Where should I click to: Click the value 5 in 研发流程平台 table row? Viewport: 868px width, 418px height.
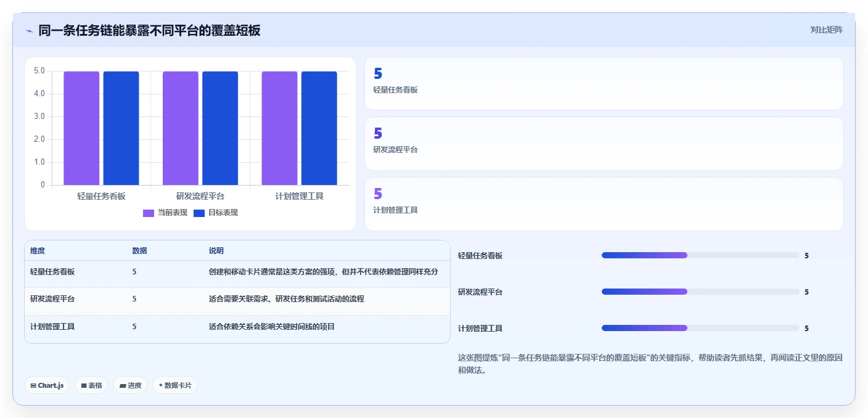(134, 299)
